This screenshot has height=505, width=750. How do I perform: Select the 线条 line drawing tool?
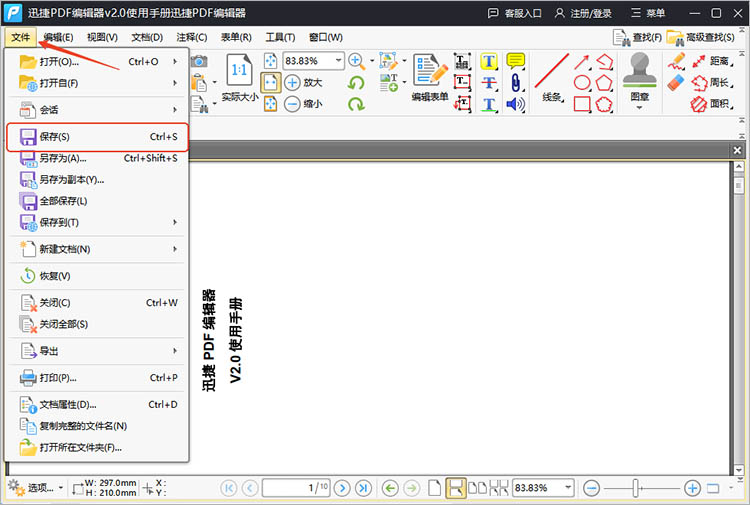pyautogui.click(x=552, y=77)
